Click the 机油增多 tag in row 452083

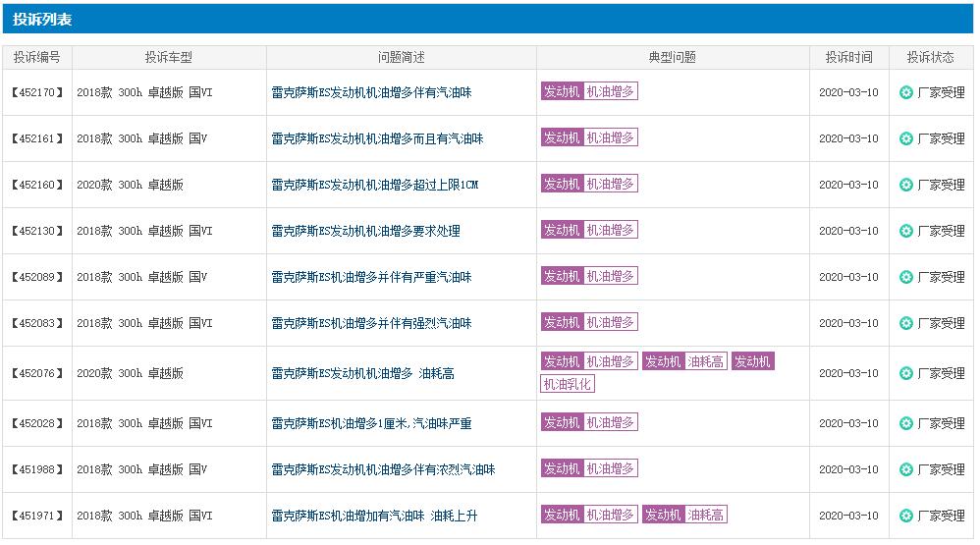click(x=611, y=322)
